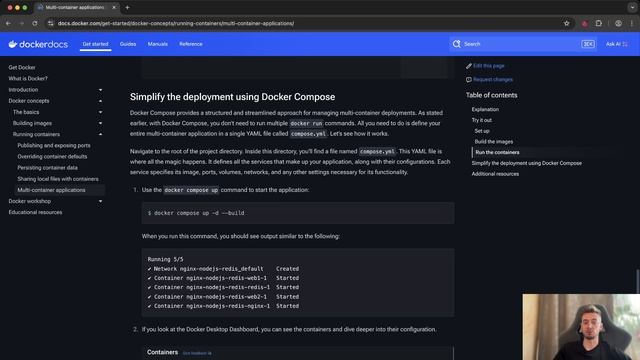The width and height of the screenshot is (640, 360).
Task: Open the Manuals nav tab
Action: click(158, 44)
